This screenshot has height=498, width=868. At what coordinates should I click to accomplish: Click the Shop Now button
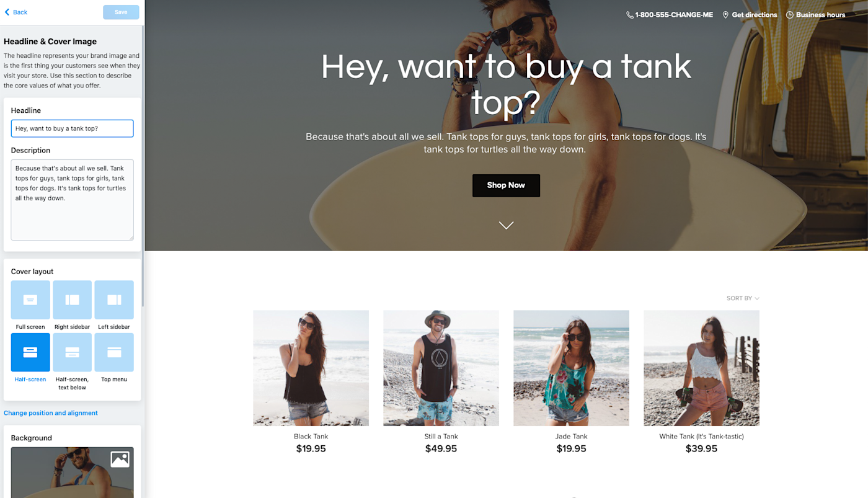506,185
